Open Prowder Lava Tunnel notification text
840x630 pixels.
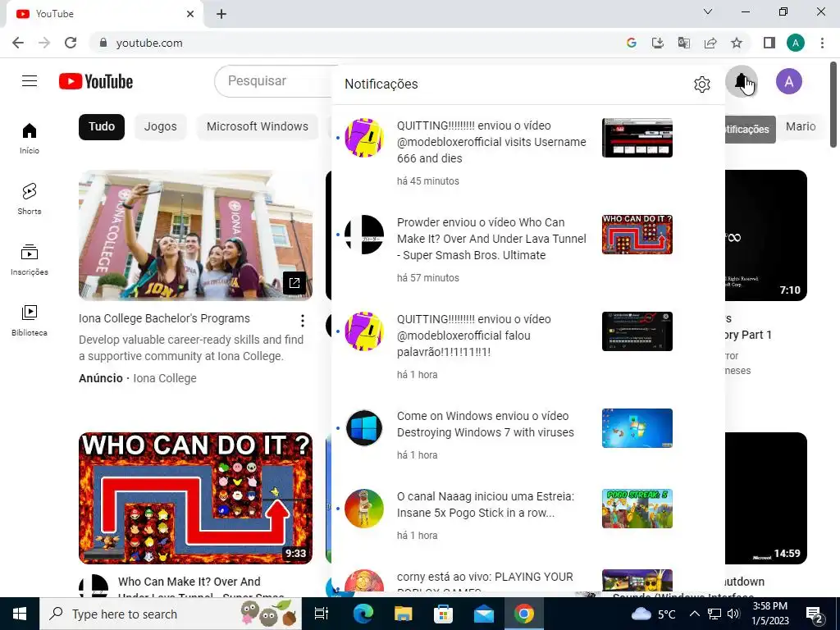pyautogui.click(x=491, y=239)
